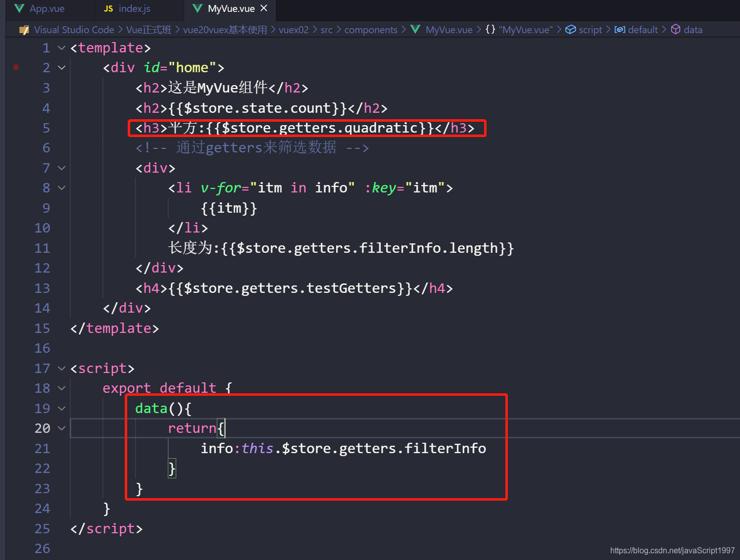Viewport: 740px width, 560px height.
Task: Open 'src' breadcrumb folder
Action: click(x=327, y=30)
